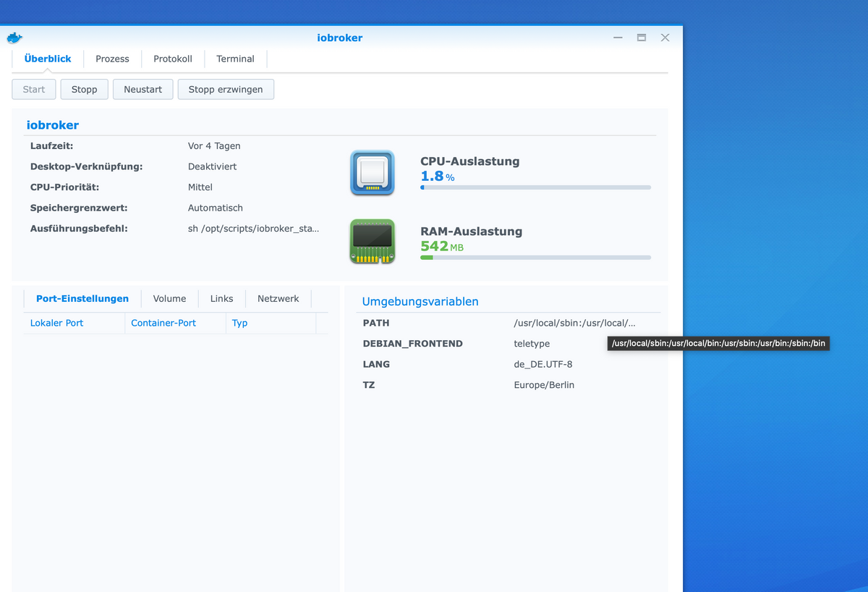Open the Protokoll tab
This screenshot has width=868, height=592.
coord(173,59)
